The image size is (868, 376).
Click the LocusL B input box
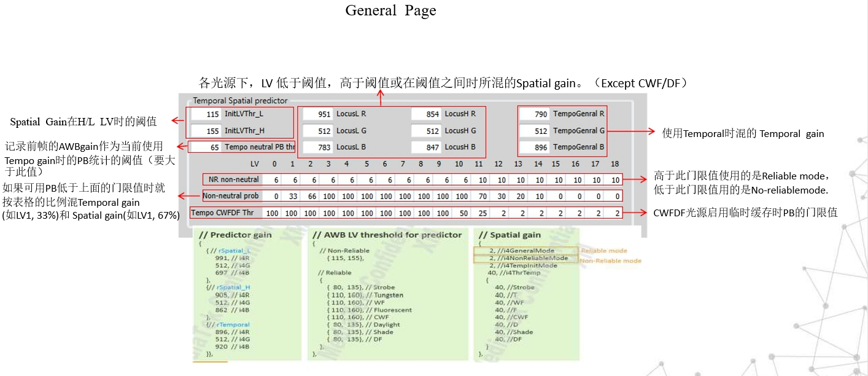(319, 147)
